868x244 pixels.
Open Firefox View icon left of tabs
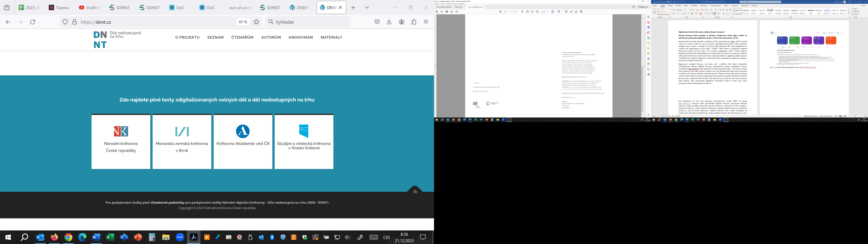pyautogui.click(x=7, y=7)
